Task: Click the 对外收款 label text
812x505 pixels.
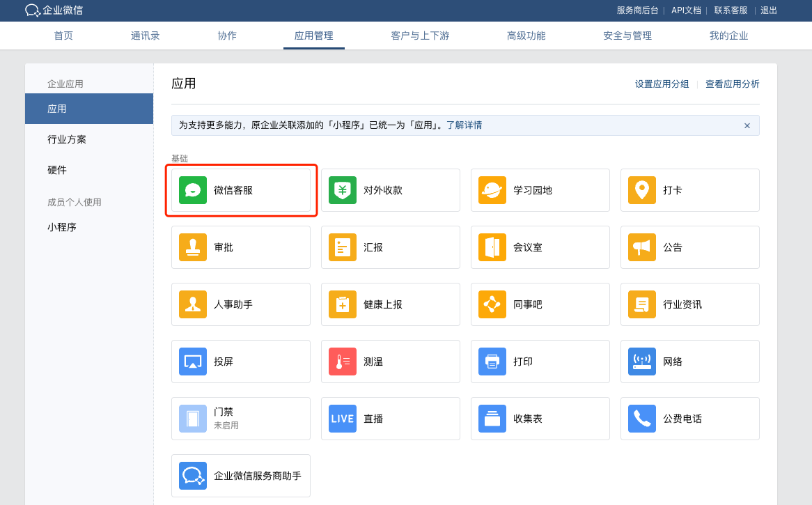Action: pos(383,190)
